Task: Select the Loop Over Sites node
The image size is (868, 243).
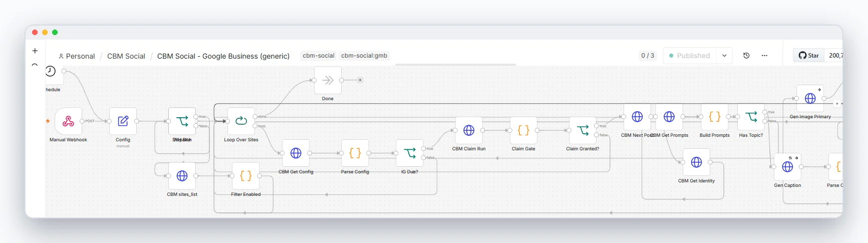Action: (x=241, y=121)
